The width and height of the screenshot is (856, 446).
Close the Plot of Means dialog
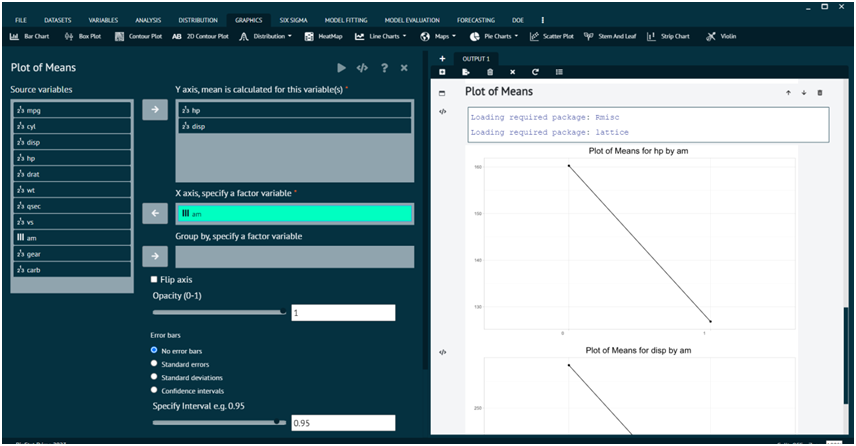pyautogui.click(x=404, y=68)
